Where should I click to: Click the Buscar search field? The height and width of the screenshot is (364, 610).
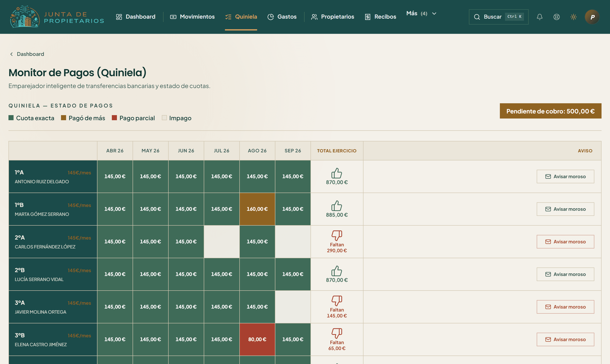(x=499, y=17)
